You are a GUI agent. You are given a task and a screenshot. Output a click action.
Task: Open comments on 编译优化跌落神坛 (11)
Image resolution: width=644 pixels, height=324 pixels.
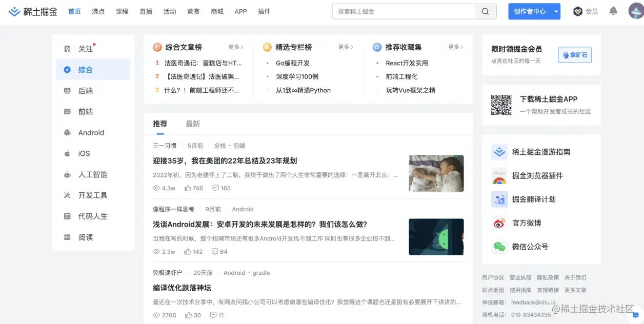217,315
